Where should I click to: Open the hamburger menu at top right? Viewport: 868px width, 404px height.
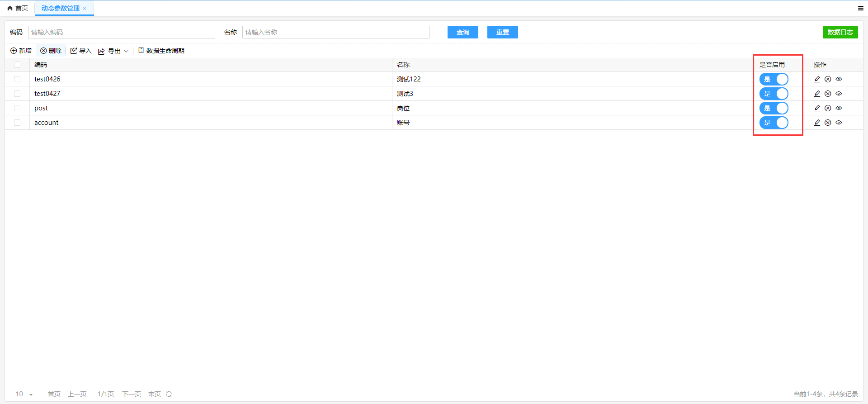(x=861, y=8)
